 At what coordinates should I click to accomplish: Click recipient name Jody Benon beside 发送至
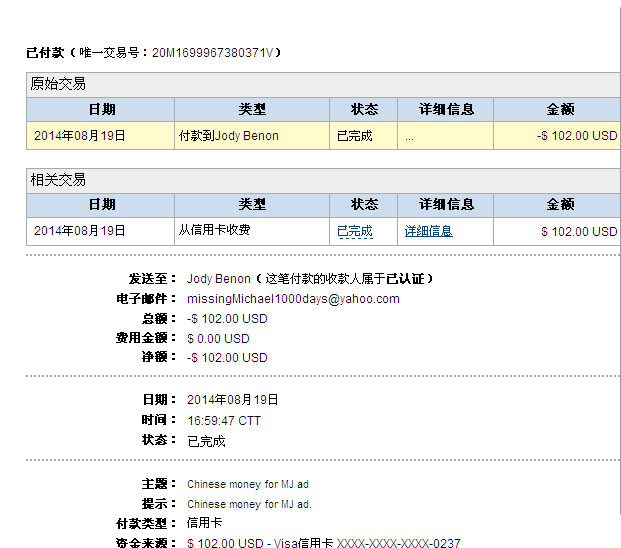click(x=216, y=279)
